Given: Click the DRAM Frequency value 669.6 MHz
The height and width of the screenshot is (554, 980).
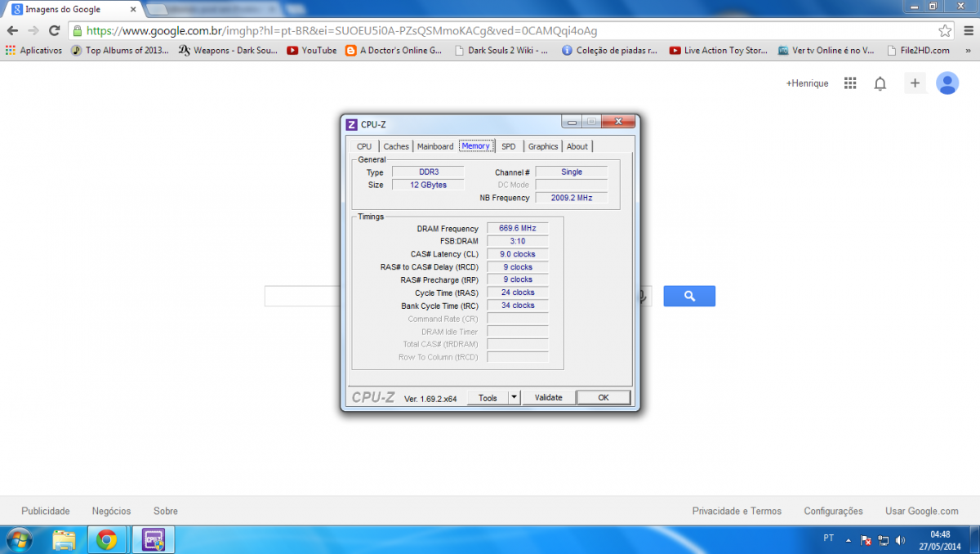Looking at the screenshot, I should (x=517, y=229).
